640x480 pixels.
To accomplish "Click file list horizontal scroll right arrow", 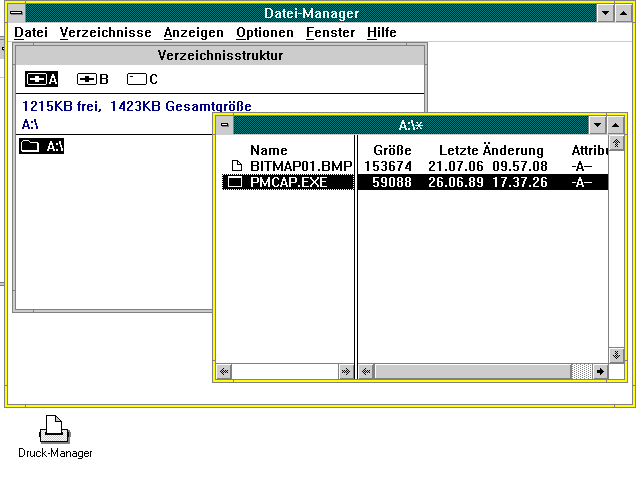I will tap(600, 371).
